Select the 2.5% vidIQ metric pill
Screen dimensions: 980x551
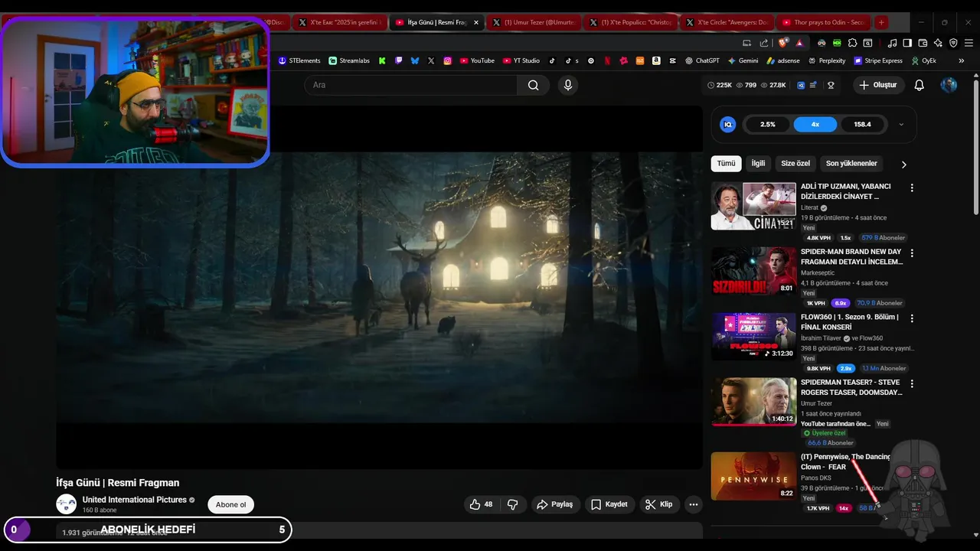768,124
